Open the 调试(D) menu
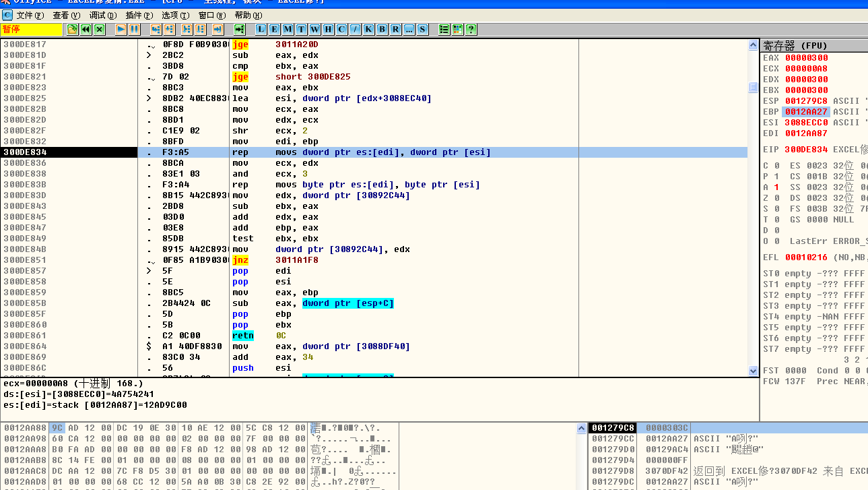Image resolution: width=868 pixels, height=490 pixels. 103,15
